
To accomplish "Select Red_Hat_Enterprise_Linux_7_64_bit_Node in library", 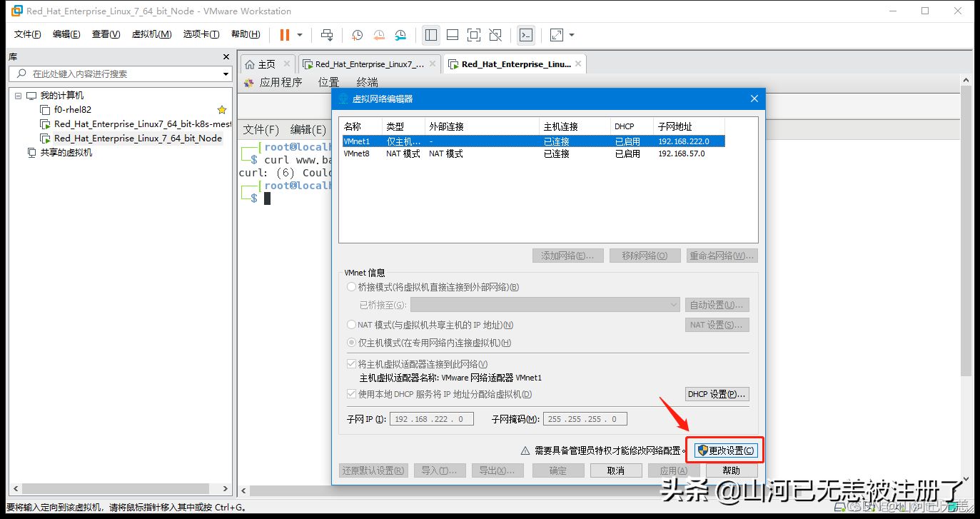I will [x=138, y=138].
